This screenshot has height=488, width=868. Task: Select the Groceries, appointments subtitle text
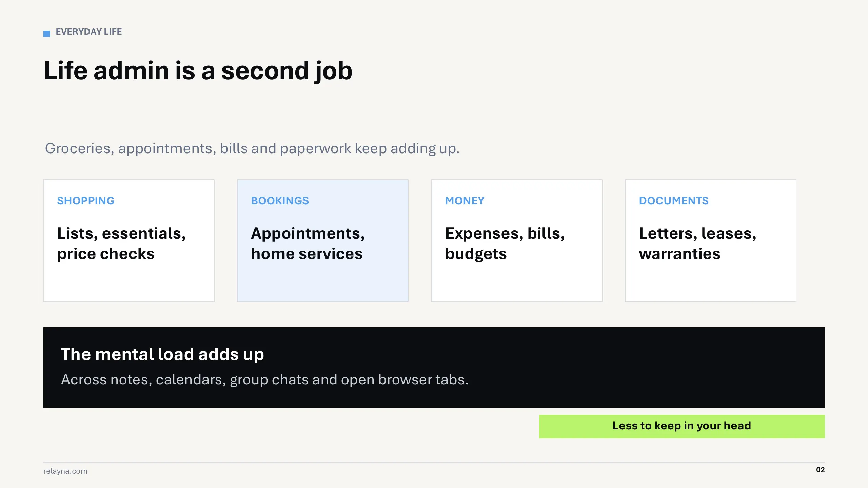click(x=252, y=148)
